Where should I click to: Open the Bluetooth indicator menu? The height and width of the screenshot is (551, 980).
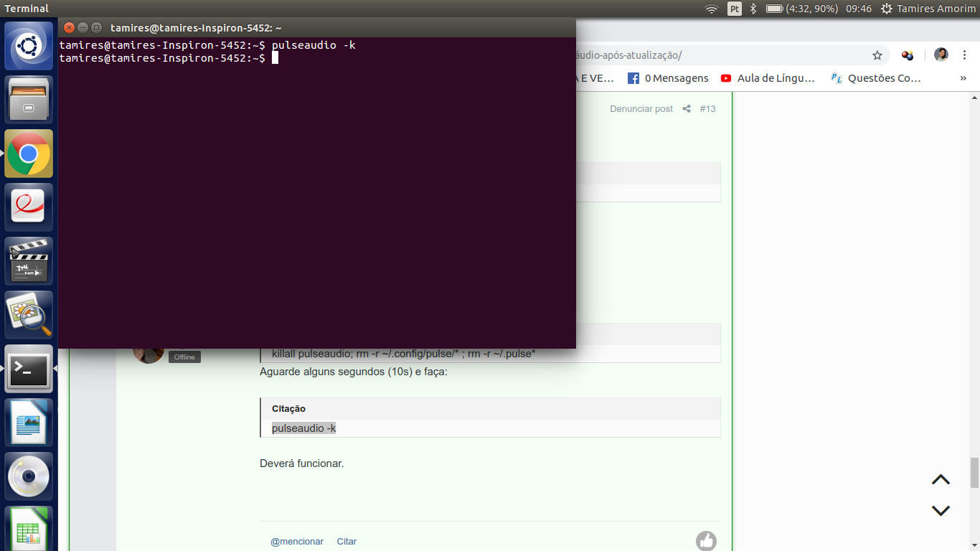[x=753, y=9]
